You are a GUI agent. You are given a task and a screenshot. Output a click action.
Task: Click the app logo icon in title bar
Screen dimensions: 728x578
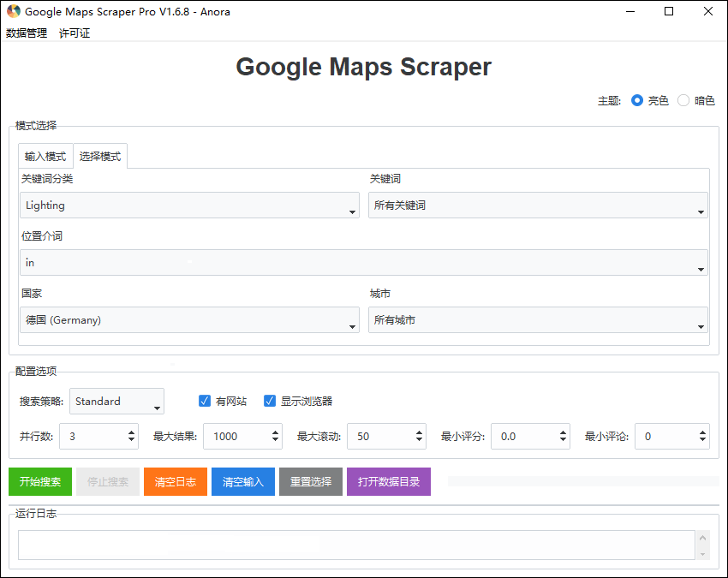[x=14, y=12]
